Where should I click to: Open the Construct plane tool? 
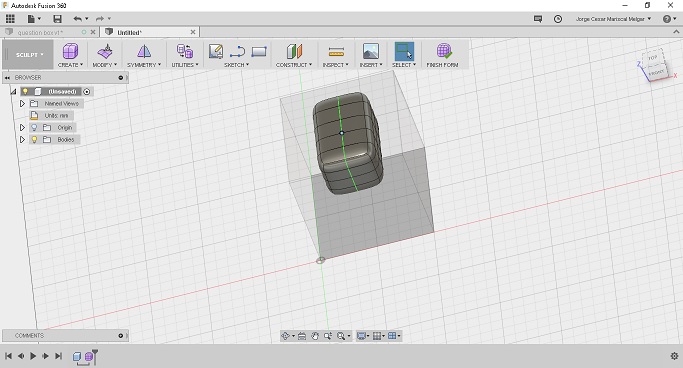(294, 51)
